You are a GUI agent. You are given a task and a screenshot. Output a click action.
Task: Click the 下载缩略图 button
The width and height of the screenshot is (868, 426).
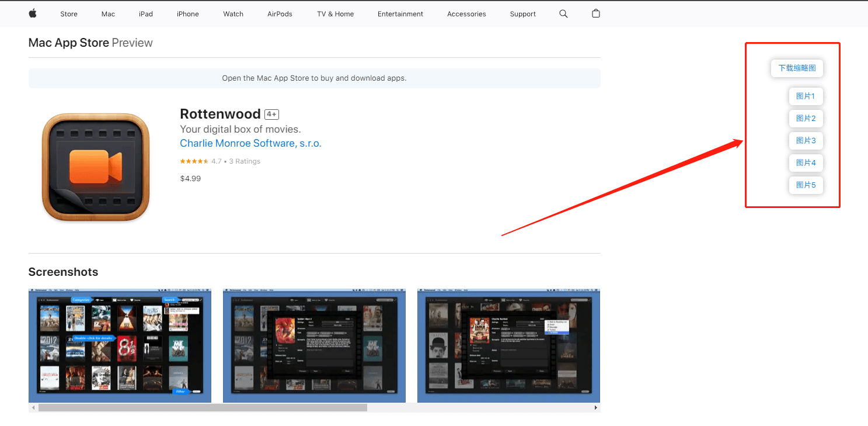coord(797,68)
